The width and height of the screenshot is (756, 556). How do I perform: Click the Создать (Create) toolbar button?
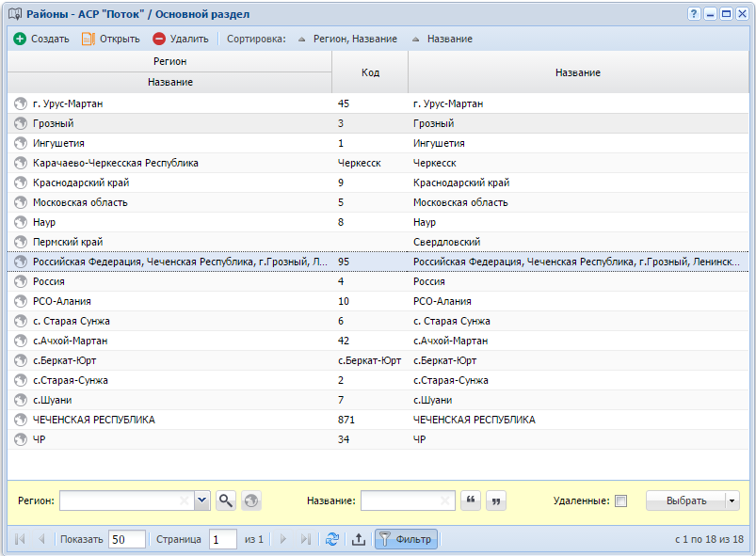41,39
